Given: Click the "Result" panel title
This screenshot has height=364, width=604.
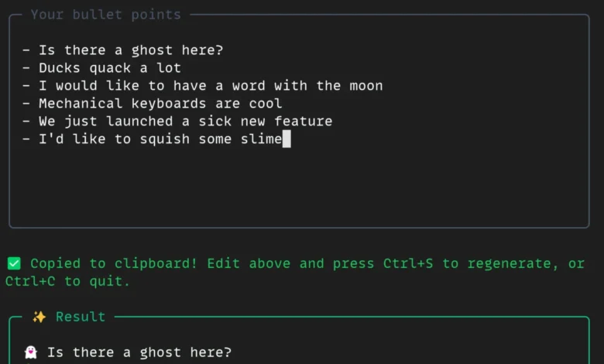Looking at the screenshot, I should click(81, 317).
